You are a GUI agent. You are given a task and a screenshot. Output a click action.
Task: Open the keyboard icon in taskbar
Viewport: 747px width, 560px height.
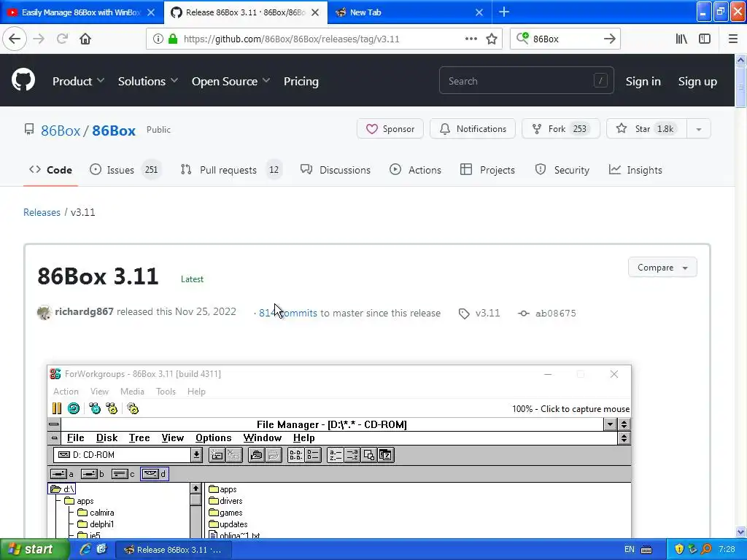click(x=646, y=550)
